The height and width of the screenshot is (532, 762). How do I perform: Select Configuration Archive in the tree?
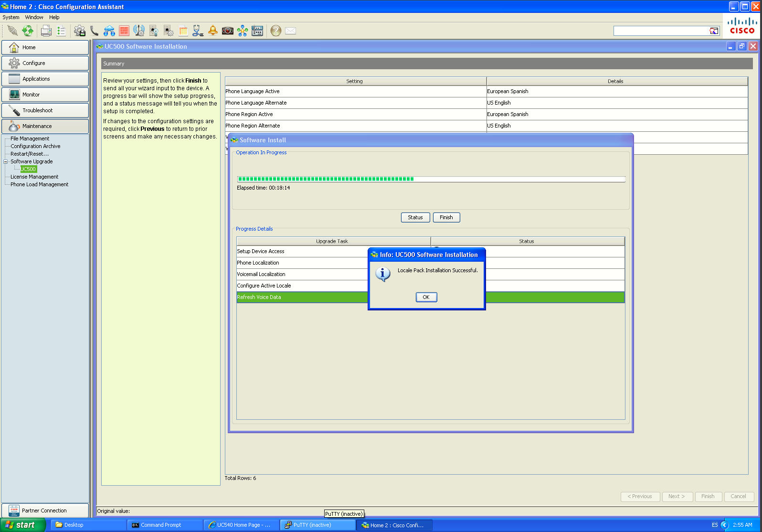coord(35,146)
